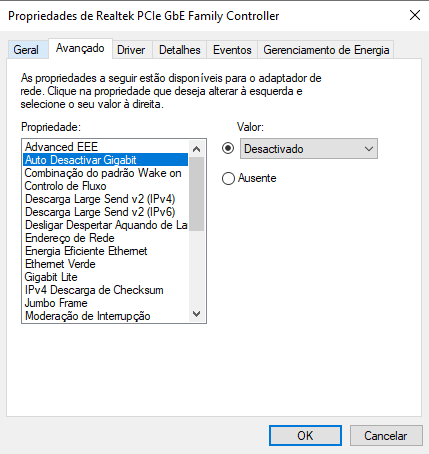Open the Detalhes tab

(x=180, y=50)
